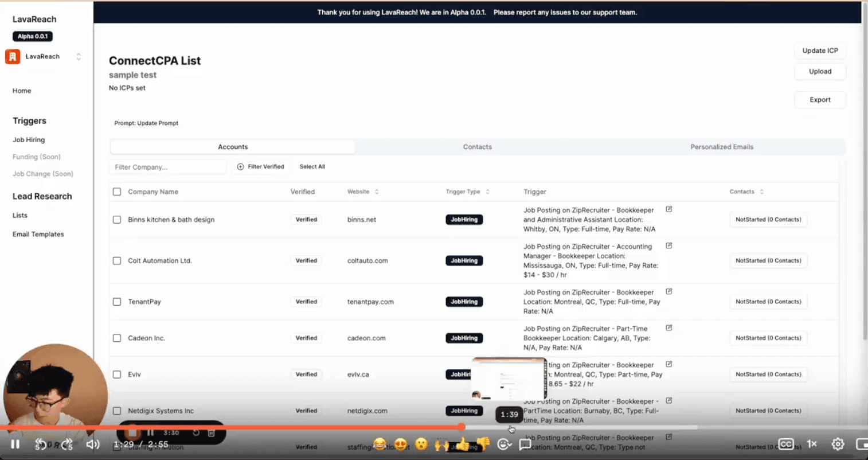React with the thumbs down emoji
Image resolution: width=868 pixels, height=460 pixels.
pyautogui.click(x=483, y=444)
